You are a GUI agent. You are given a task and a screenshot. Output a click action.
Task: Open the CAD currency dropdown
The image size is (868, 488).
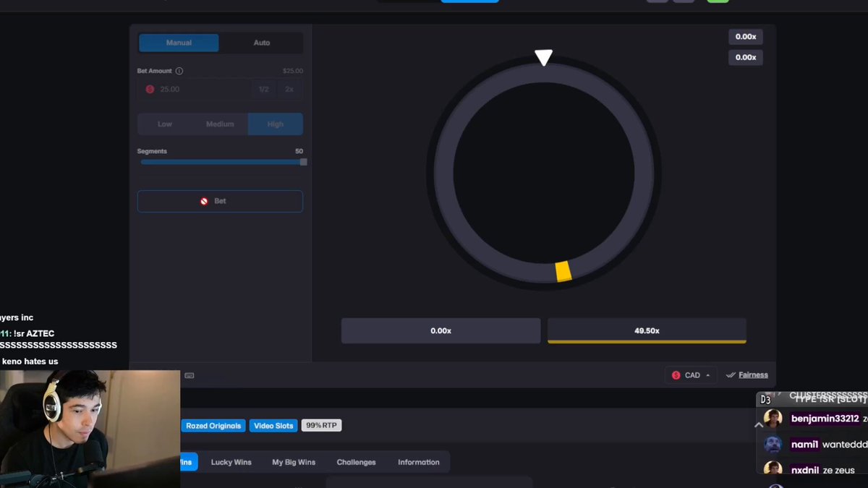tap(692, 375)
